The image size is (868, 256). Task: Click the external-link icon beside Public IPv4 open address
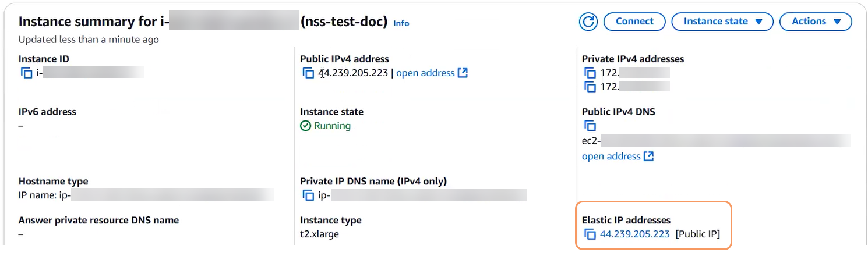pos(463,73)
